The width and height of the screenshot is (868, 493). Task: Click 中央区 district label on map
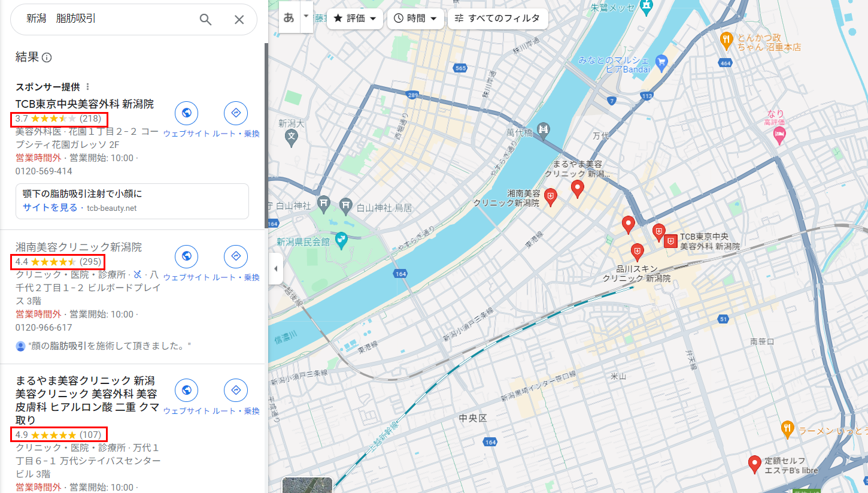[473, 418]
